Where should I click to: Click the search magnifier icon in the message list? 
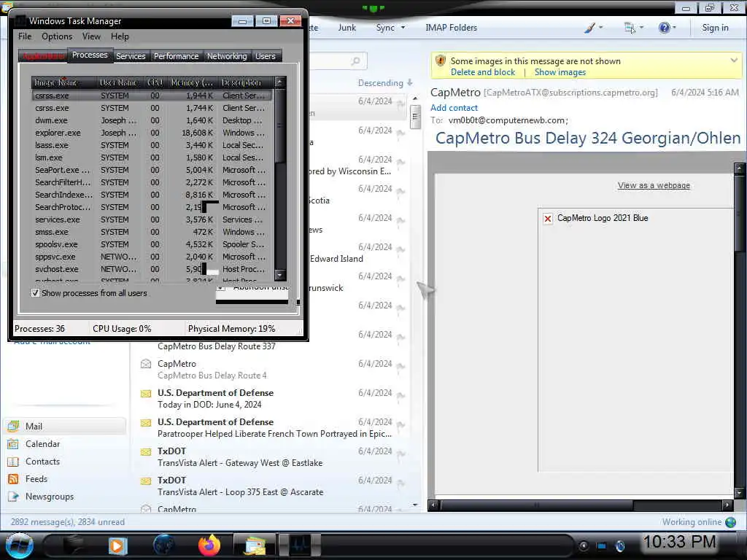(355, 61)
